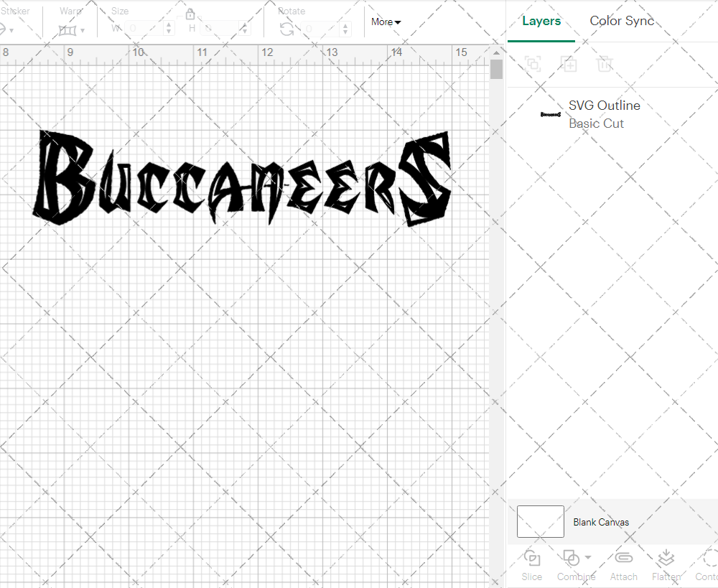The height and width of the screenshot is (588, 718).
Task: Select the Buccaneers design on canvas
Action: click(x=243, y=181)
